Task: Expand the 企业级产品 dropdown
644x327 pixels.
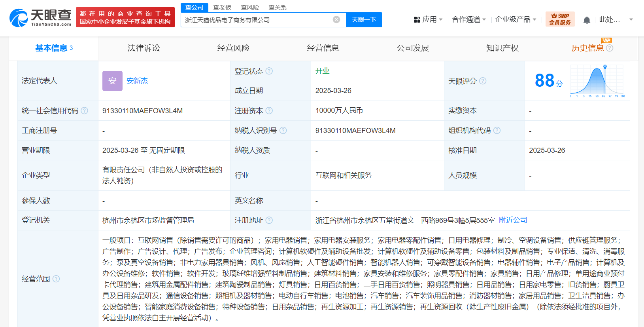Action: click(516, 19)
